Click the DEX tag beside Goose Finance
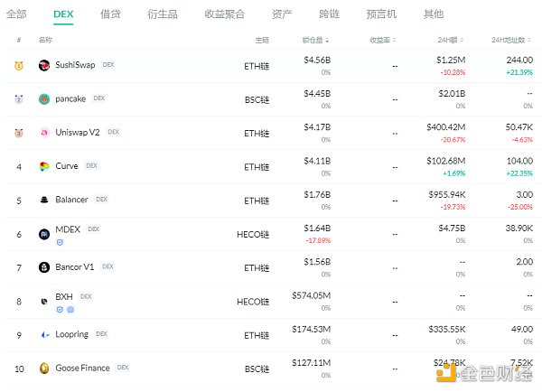542x392 pixels. pyautogui.click(x=123, y=368)
